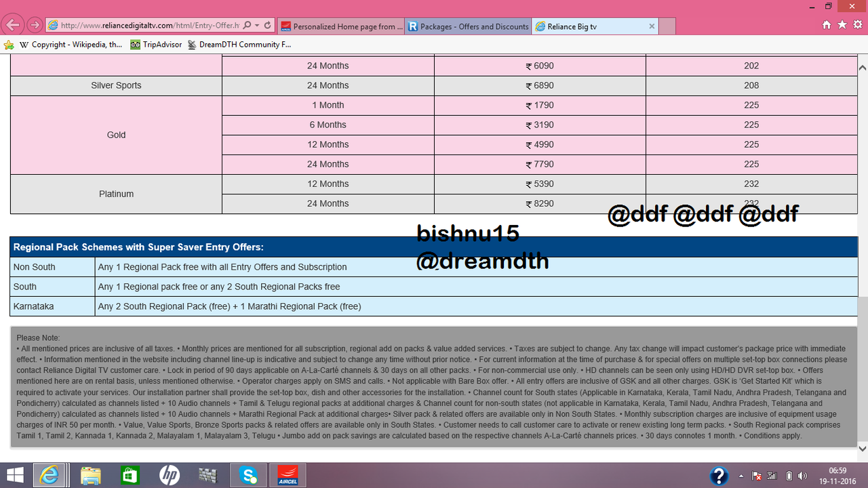Go back with the browser Back arrow
The height and width of the screenshot is (488, 868).
tap(13, 26)
